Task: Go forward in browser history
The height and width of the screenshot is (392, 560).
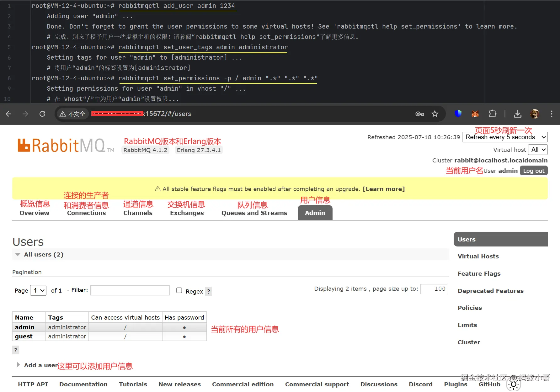Action: [25, 114]
